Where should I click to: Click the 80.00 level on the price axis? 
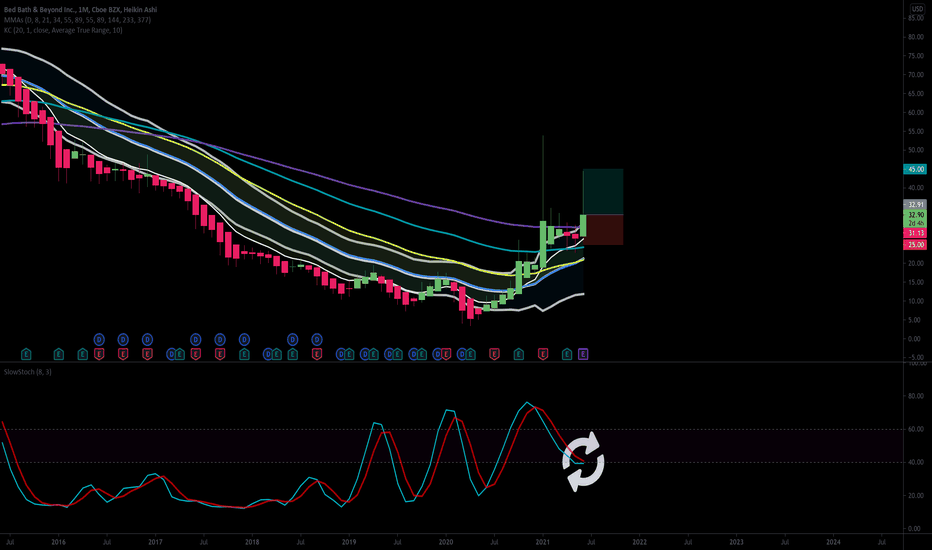coord(915,37)
